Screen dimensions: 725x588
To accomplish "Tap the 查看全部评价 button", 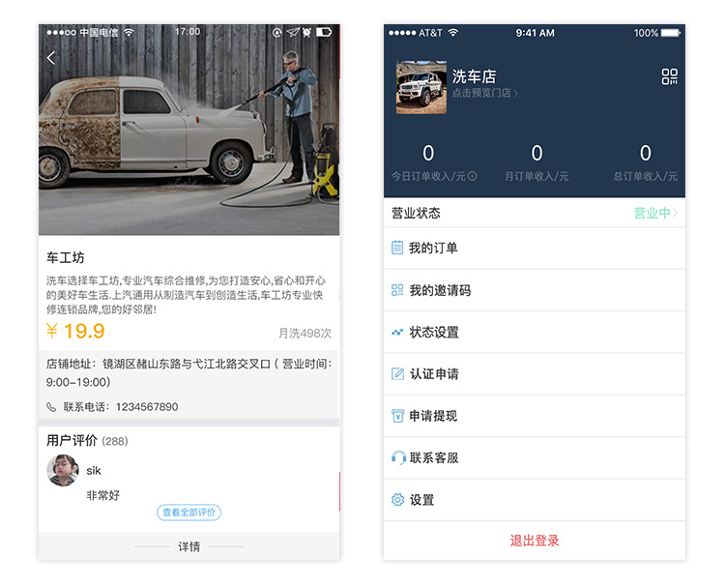I will 189,513.
